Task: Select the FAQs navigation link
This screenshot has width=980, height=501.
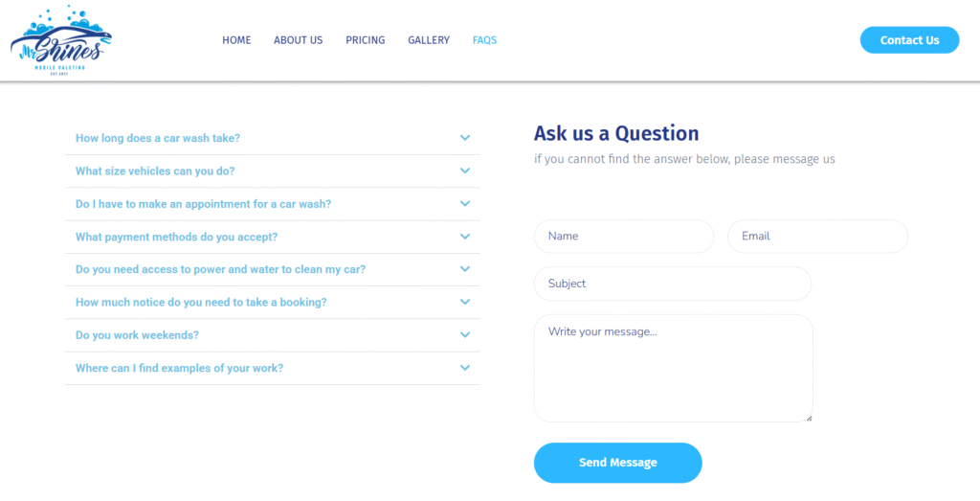Action: (484, 40)
